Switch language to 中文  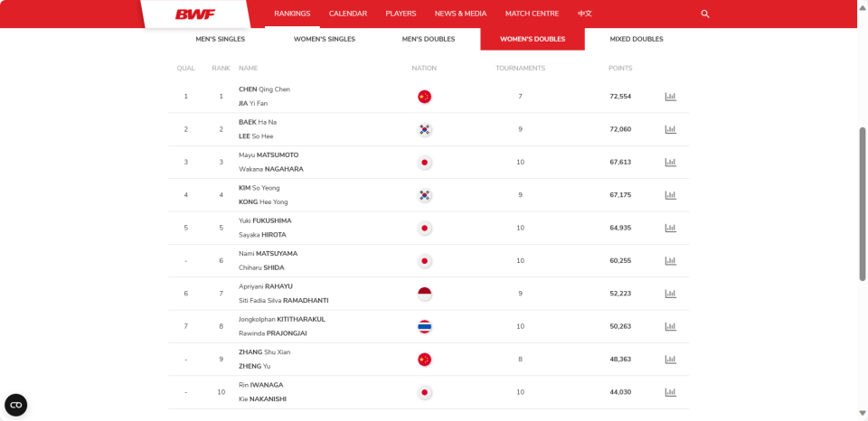585,14
